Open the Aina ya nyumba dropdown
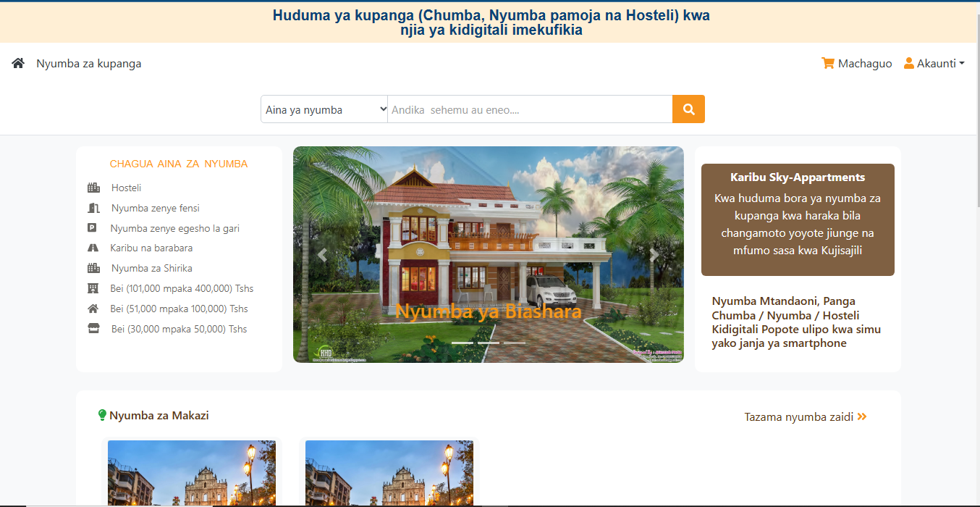980x507 pixels. 324,110
